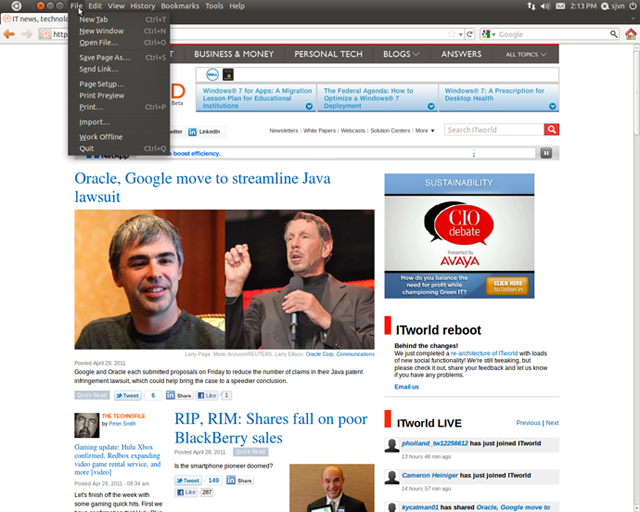The image size is (640, 512).
Task: Toggle Work Offline in the File menu
Action: (x=119, y=137)
